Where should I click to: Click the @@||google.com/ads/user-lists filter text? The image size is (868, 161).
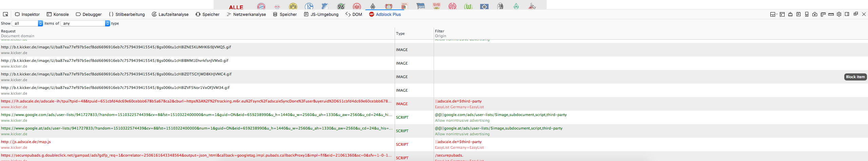click(501, 115)
